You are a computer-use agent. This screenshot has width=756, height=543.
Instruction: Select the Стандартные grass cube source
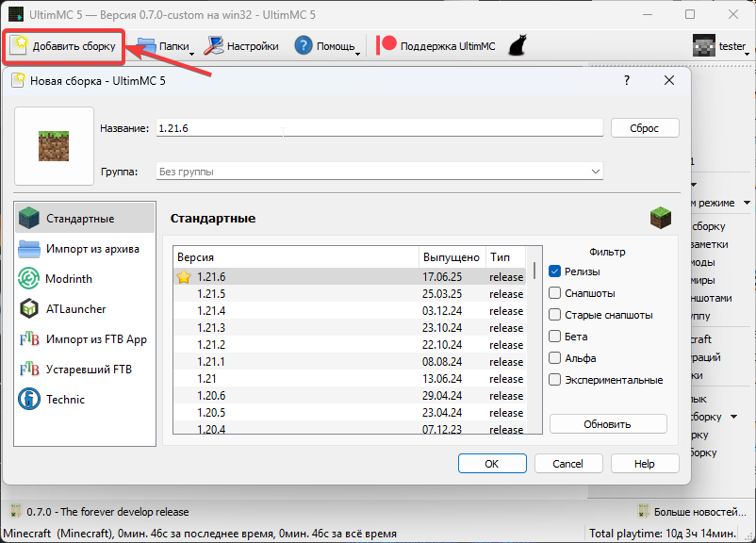[29, 218]
